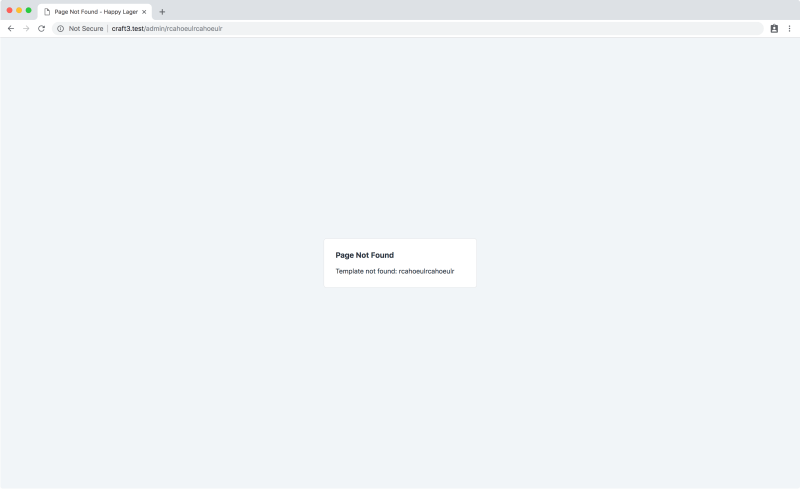
Task: Close the Page Not Found tab
Action: (144, 12)
